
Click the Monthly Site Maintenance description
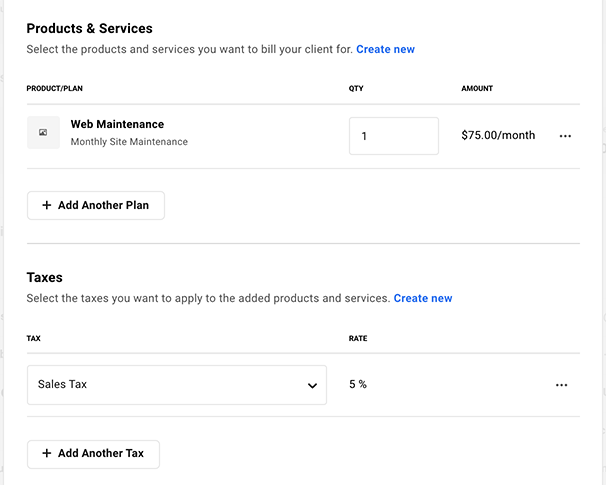click(129, 142)
